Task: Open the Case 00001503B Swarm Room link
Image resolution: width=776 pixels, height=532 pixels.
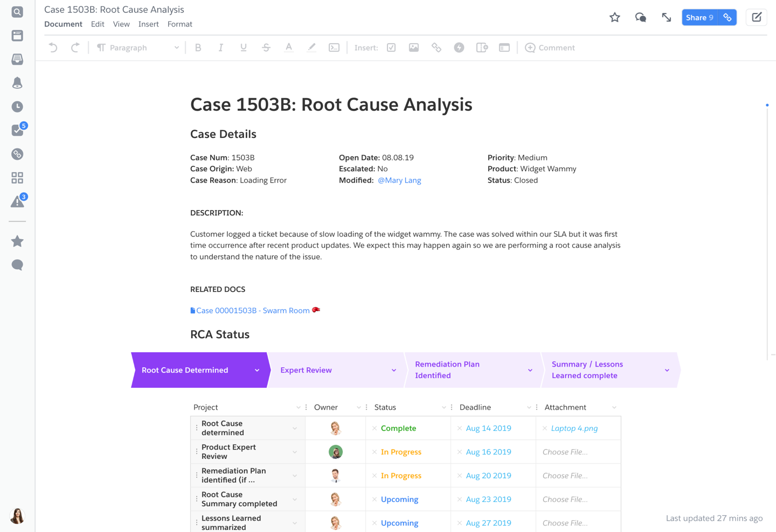Action: [252, 310]
